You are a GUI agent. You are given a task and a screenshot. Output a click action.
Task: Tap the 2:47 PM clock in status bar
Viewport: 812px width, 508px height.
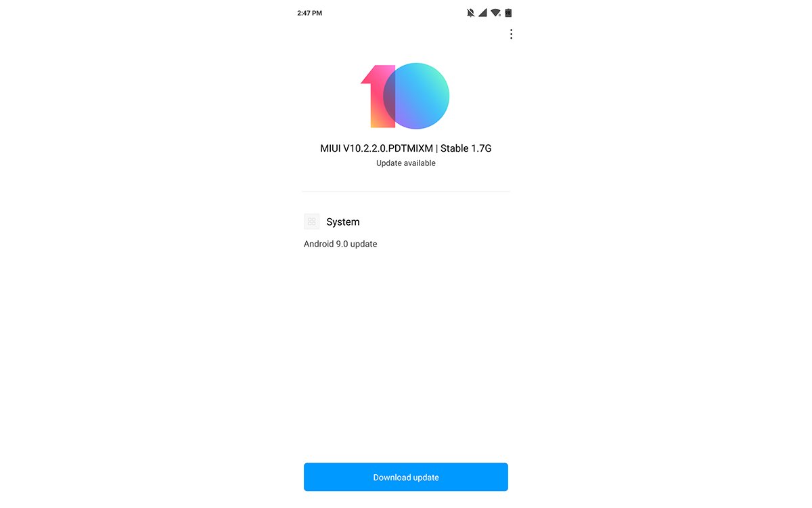[310, 13]
